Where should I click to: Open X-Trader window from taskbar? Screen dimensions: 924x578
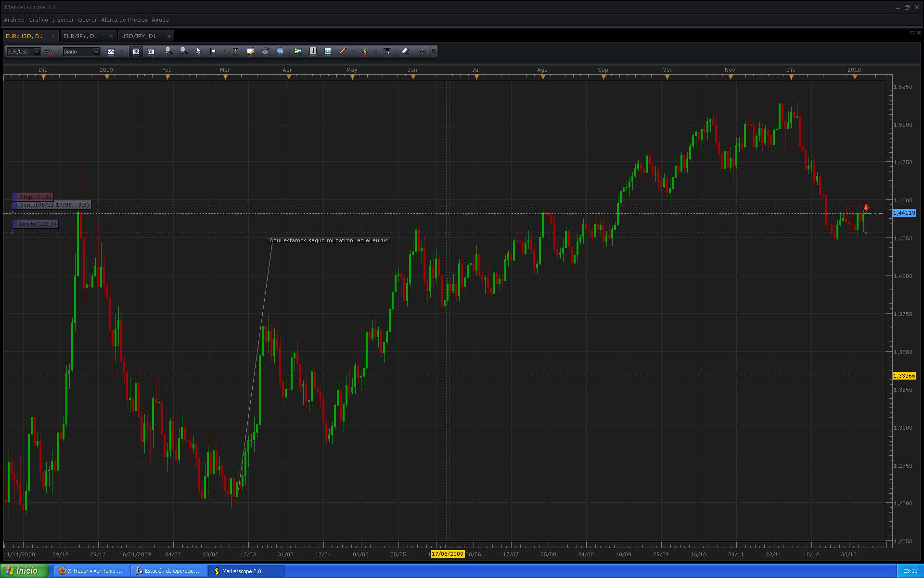click(91, 571)
